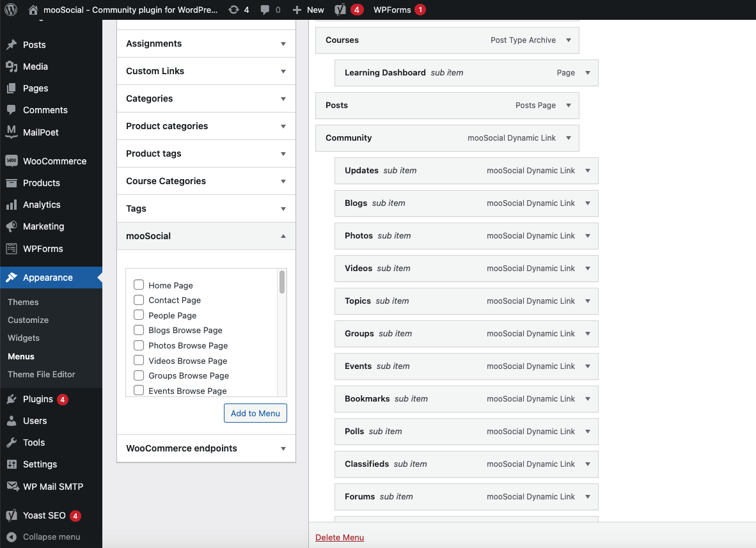The height and width of the screenshot is (548, 756).
Task: Click the Yoast SEO icon in sidebar
Action: (12, 515)
